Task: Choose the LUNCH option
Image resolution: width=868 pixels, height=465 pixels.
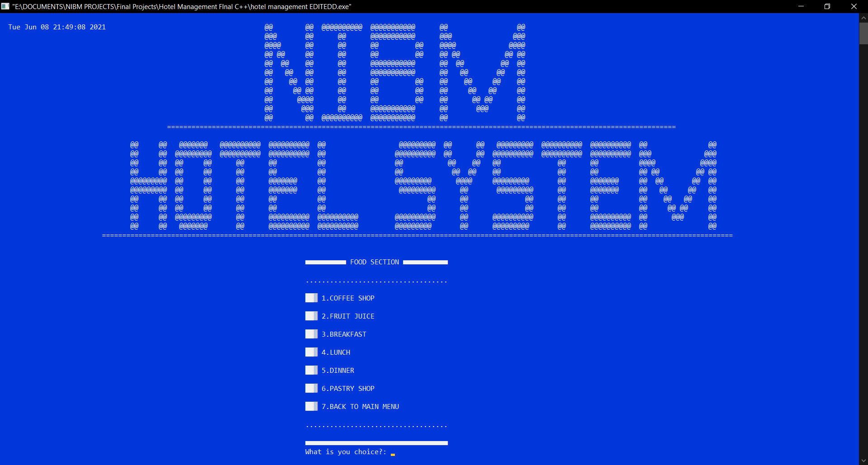Action: pyautogui.click(x=336, y=352)
